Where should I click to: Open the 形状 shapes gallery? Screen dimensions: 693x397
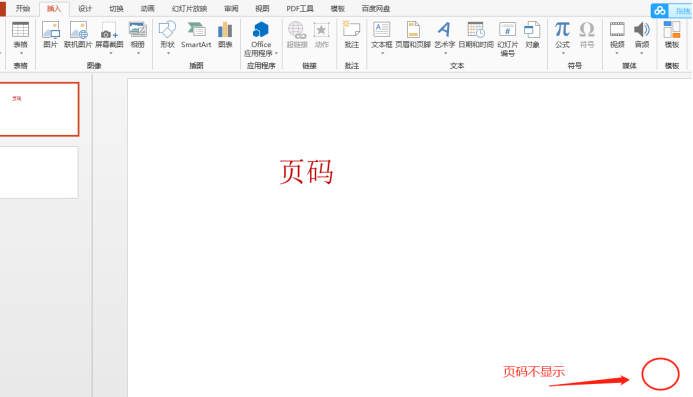168,34
